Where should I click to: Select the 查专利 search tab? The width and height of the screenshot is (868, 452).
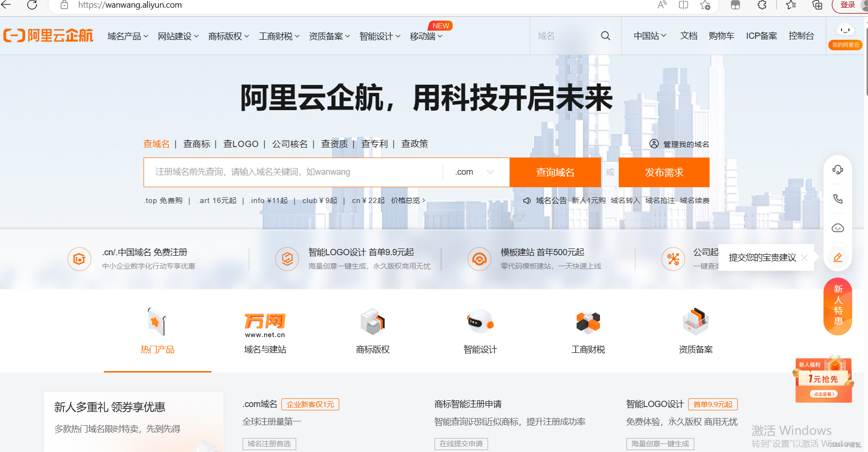[x=375, y=144]
